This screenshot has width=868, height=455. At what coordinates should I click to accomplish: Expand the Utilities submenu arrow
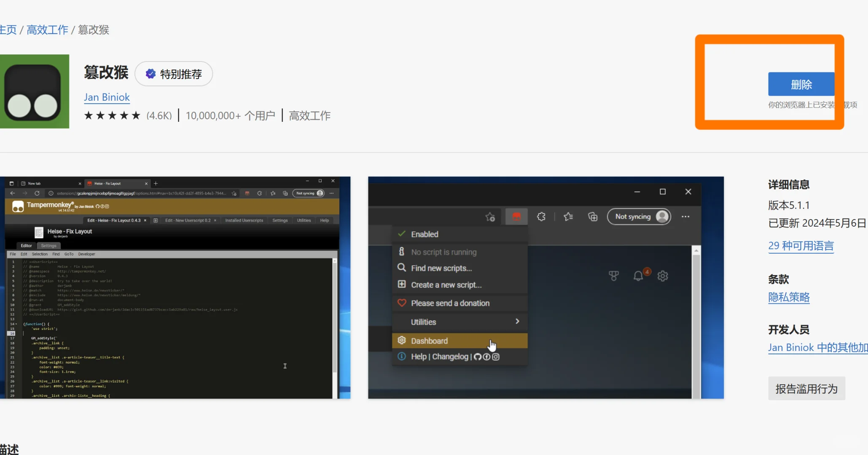(x=517, y=321)
